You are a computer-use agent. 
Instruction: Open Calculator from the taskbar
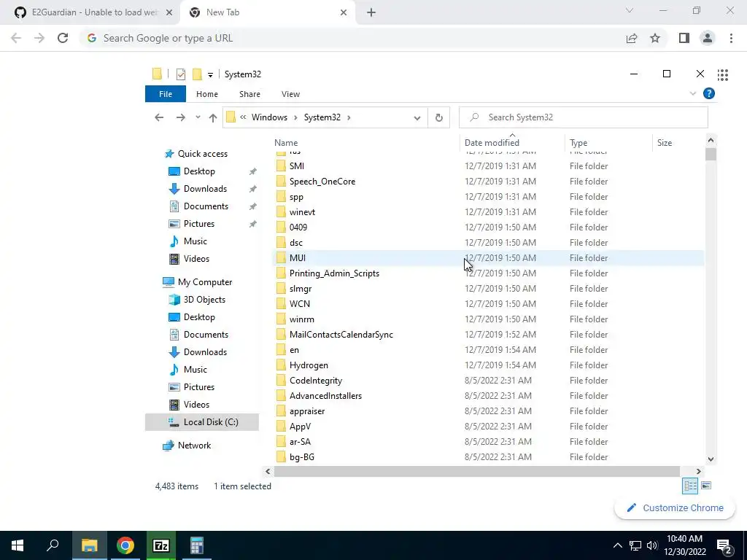(197, 545)
